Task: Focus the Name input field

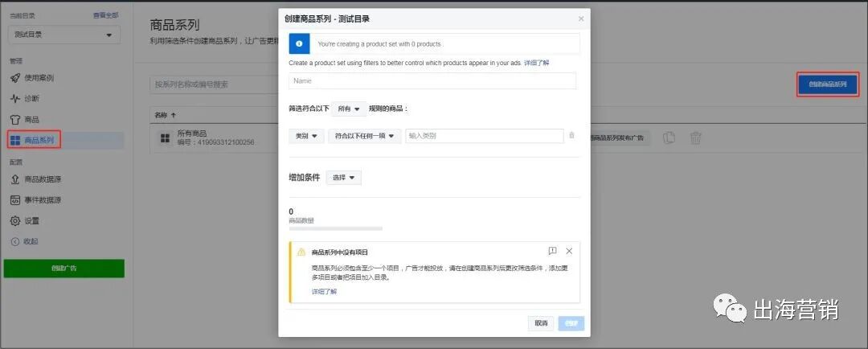Action: (x=432, y=81)
